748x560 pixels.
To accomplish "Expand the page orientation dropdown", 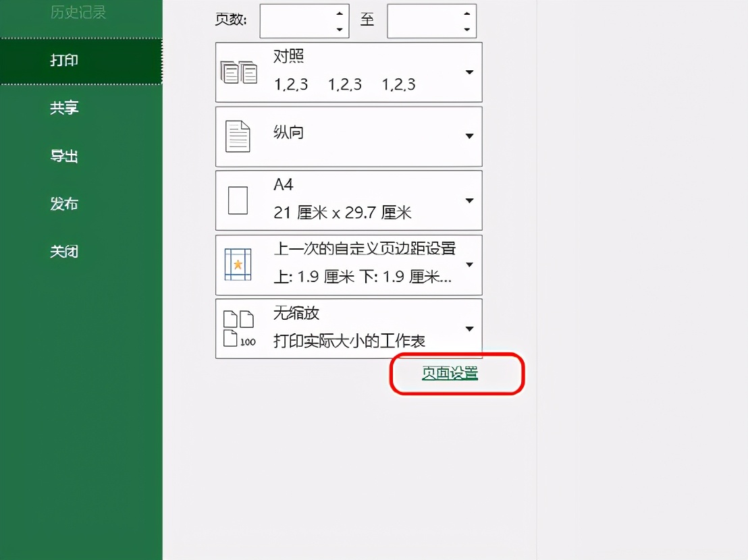I will pyautogui.click(x=469, y=136).
